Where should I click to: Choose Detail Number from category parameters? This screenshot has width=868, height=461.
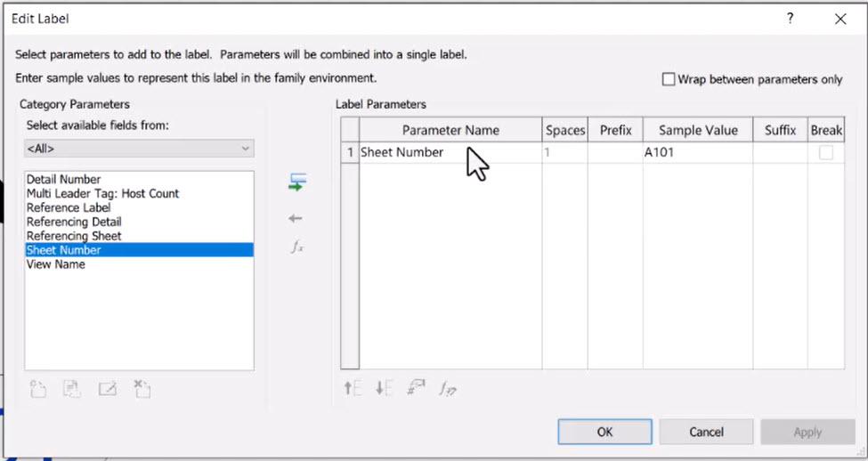coord(64,179)
